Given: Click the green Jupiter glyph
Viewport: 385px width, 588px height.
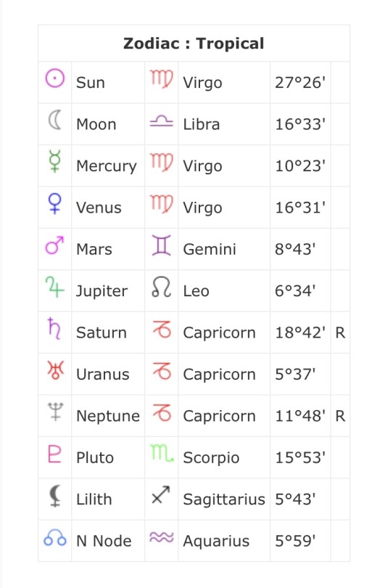Looking at the screenshot, I should point(54,287).
